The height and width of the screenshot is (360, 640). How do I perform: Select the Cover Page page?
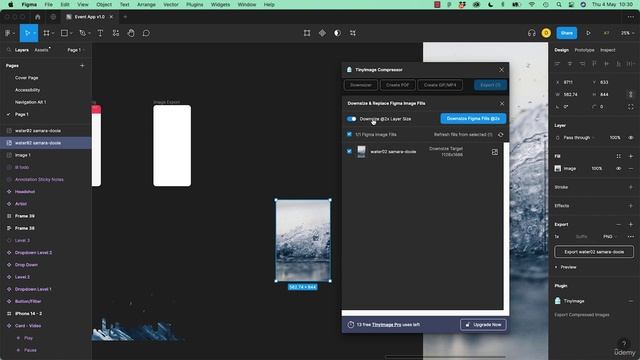[27, 78]
